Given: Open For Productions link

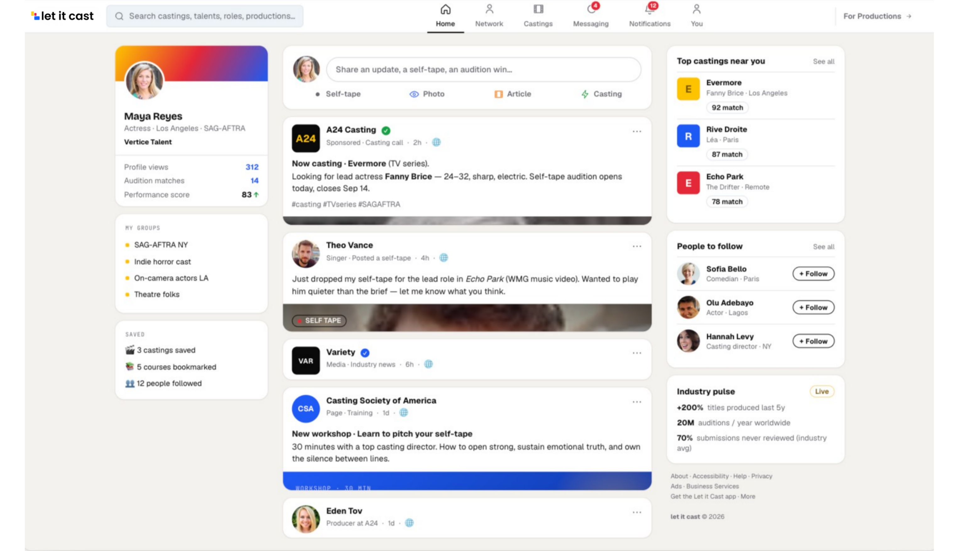Looking at the screenshot, I should click(877, 16).
